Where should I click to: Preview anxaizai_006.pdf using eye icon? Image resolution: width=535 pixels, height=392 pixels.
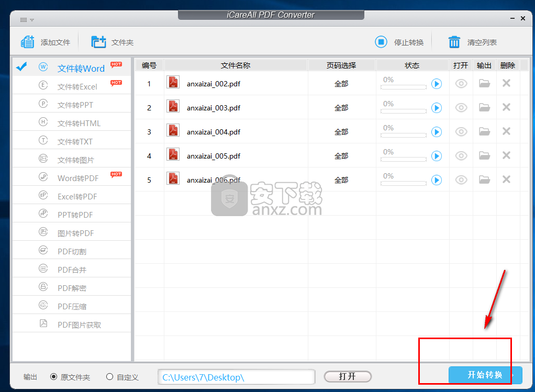click(461, 180)
